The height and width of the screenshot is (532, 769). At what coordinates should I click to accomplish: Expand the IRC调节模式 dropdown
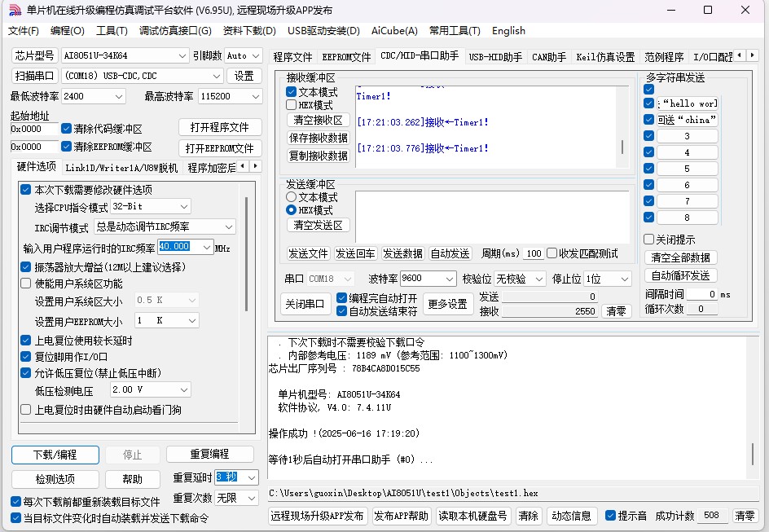pyautogui.click(x=229, y=226)
